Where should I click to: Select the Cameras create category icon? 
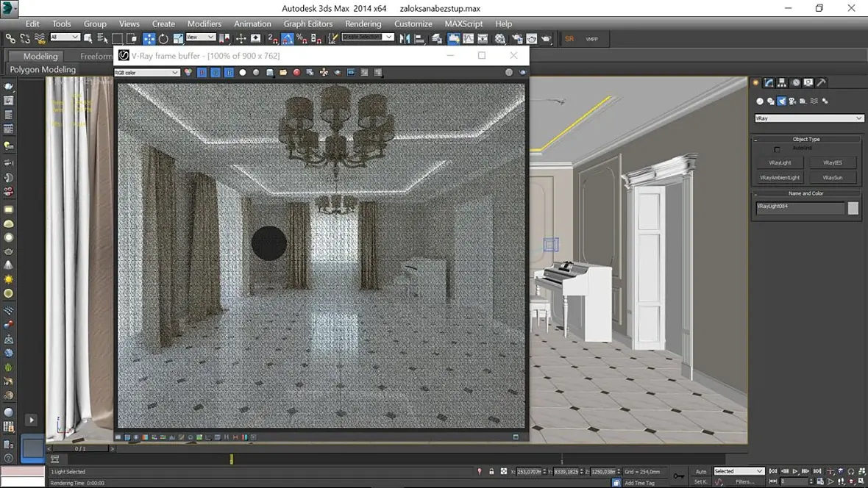point(792,101)
